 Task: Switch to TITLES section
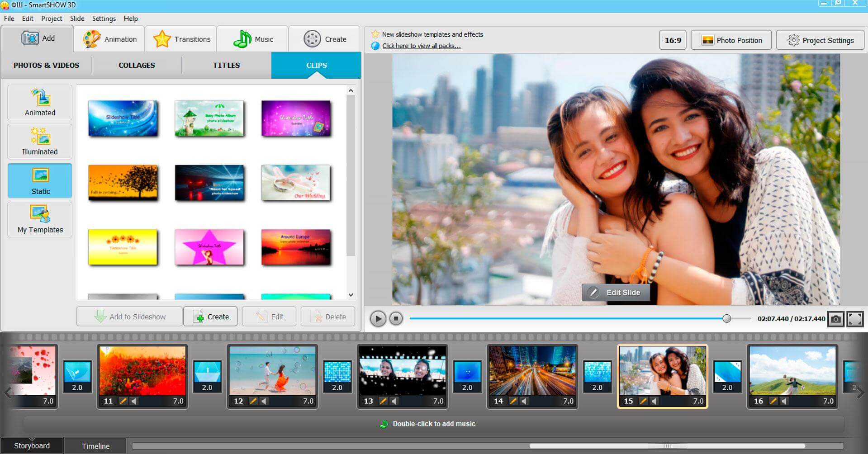tap(226, 65)
